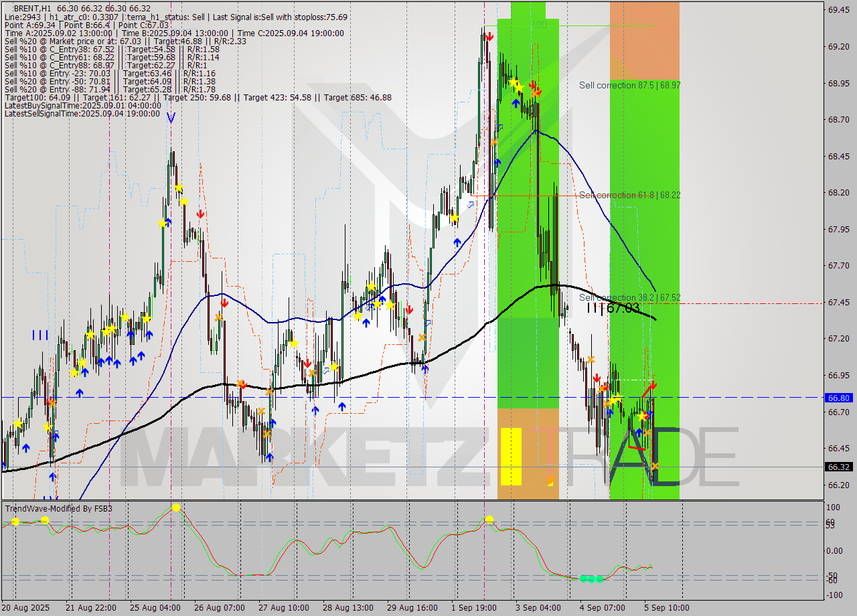This screenshot has height=616, width=857.
Task: Click the red double-arrow sell marker near September 3
Action: pyautogui.click(x=534, y=86)
